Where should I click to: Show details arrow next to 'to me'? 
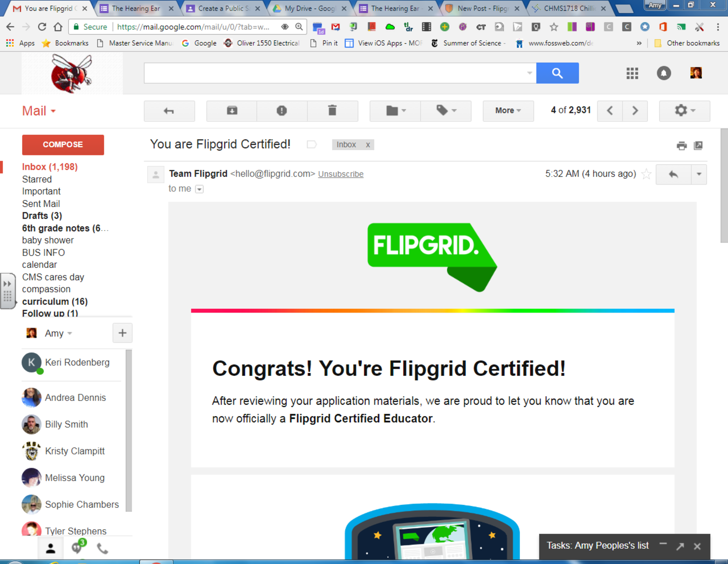pos(199,189)
